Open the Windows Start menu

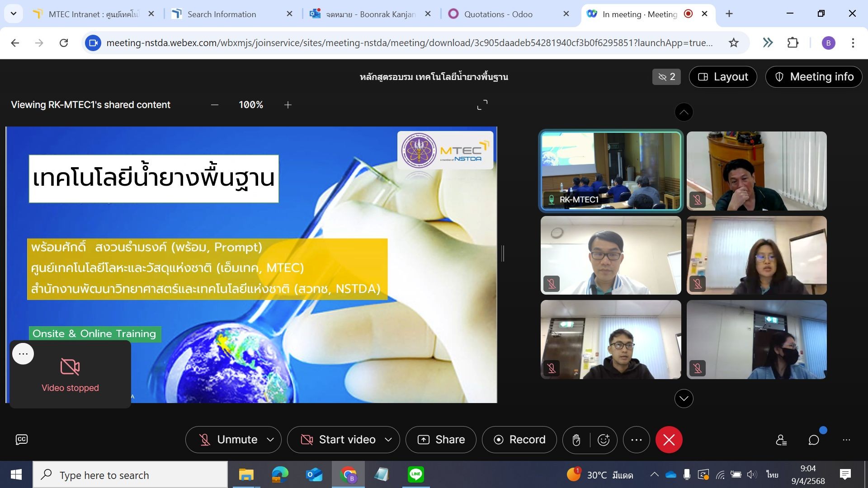[x=16, y=474]
